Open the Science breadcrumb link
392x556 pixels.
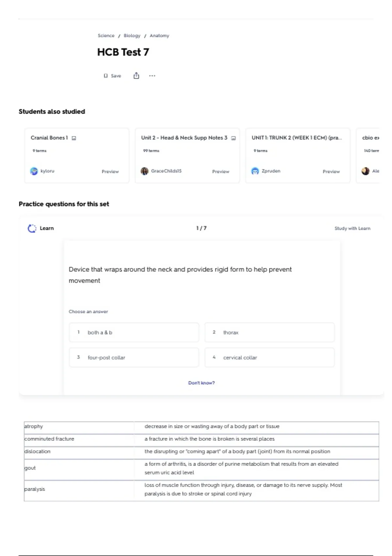pyautogui.click(x=106, y=36)
